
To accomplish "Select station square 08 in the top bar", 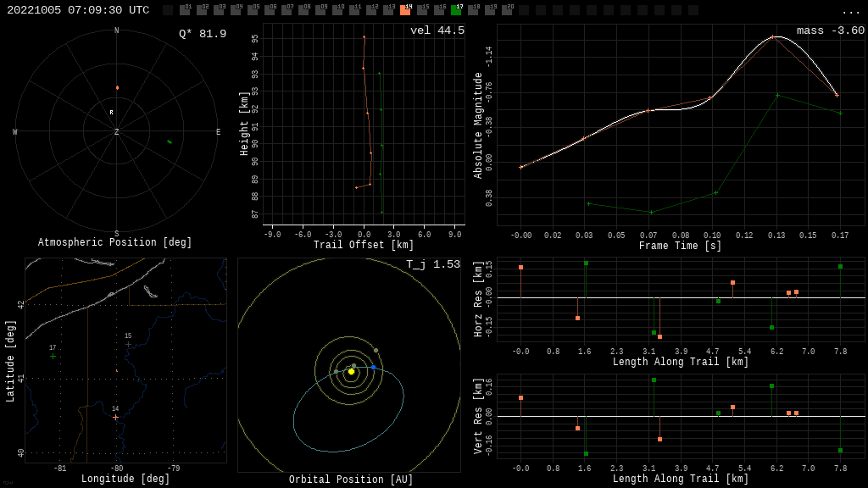I will pyautogui.click(x=303, y=10).
